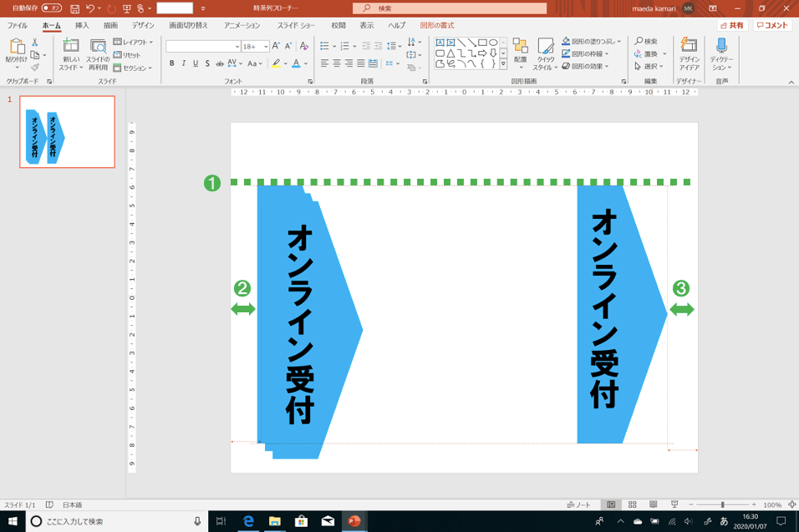Pick the right arrow shape in the gallery
The height and width of the screenshot is (532, 799).
482,53
